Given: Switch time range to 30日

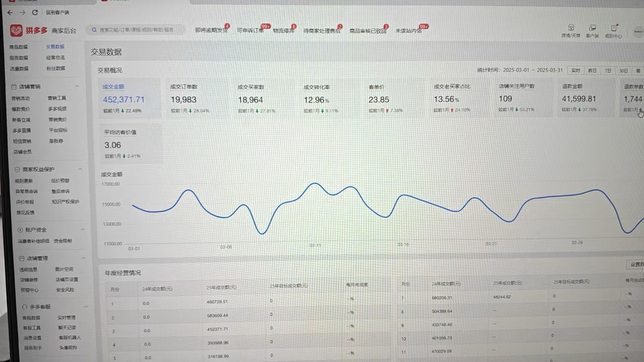Looking at the screenshot, I should (624, 71).
